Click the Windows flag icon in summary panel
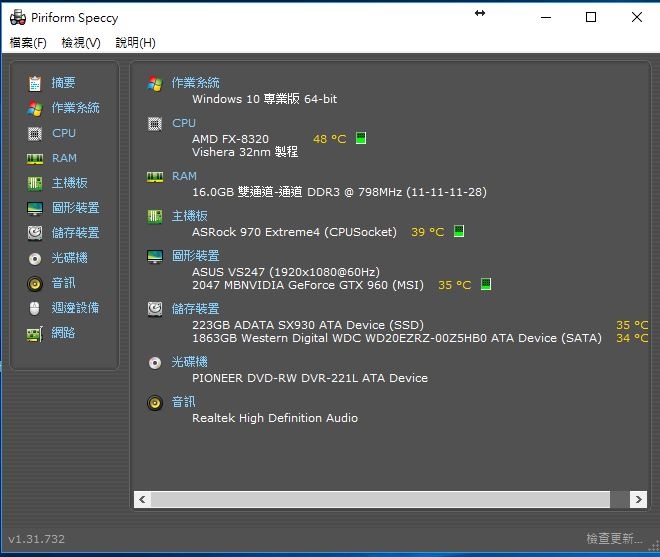Viewport: 660px width, 557px height. click(x=154, y=84)
